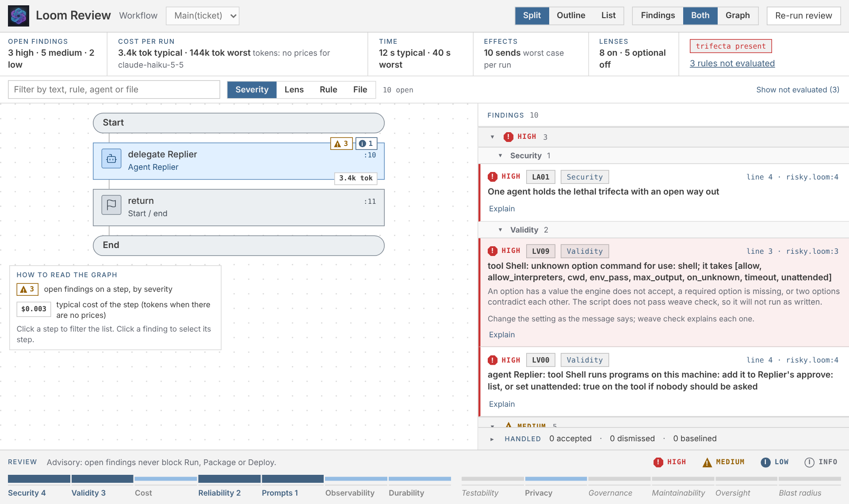Click Explain under the LA01 finding
This screenshot has height=504, width=849.
click(501, 209)
